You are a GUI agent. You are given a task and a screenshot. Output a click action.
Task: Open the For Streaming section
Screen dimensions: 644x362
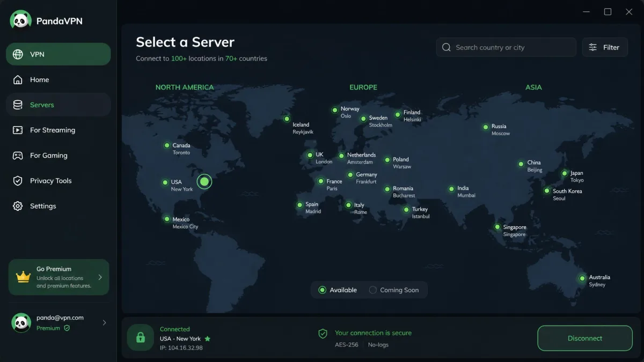pyautogui.click(x=58, y=130)
